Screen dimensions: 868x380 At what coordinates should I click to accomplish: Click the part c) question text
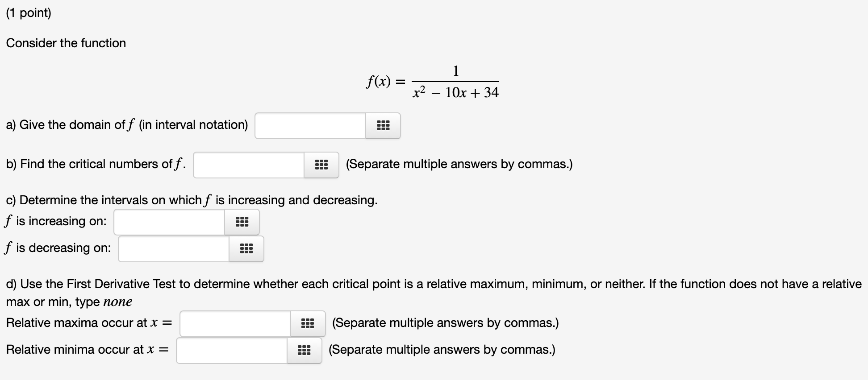click(x=191, y=200)
